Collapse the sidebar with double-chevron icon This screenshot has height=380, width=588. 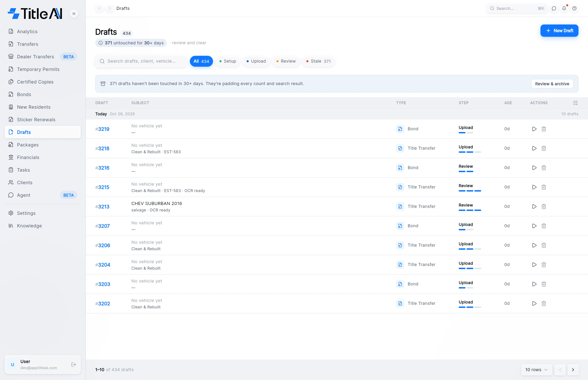pos(74,14)
